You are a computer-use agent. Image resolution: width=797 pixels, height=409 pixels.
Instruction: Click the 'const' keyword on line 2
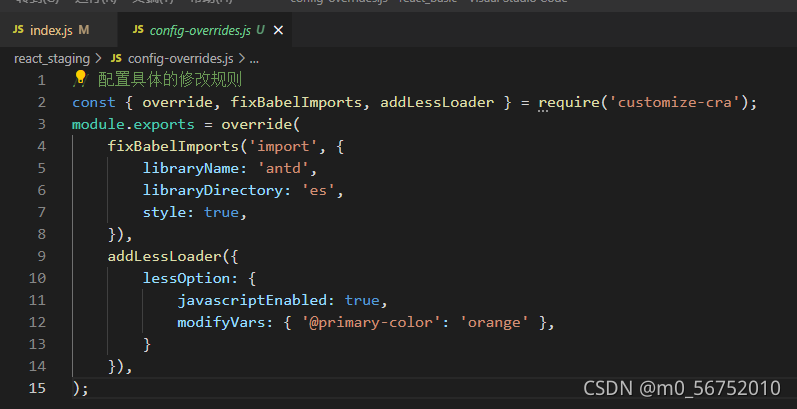[x=94, y=102]
